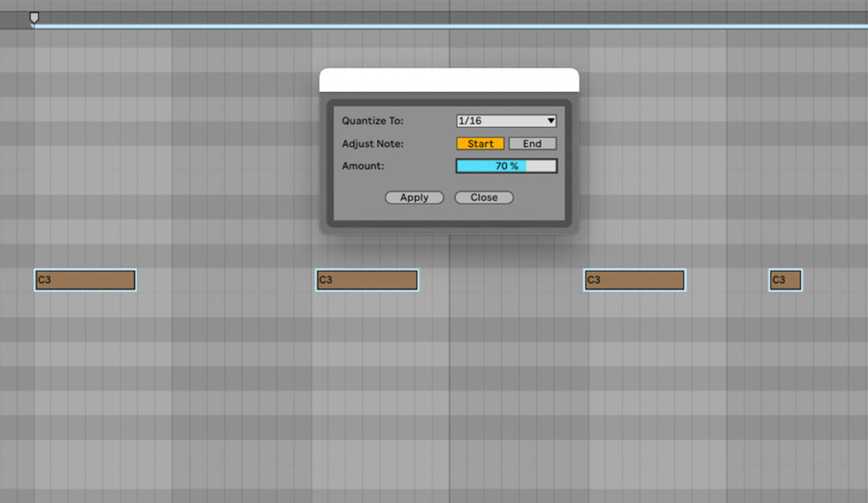The width and height of the screenshot is (868, 503).
Task: Click the 70% Amount slider
Action: coord(506,165)
